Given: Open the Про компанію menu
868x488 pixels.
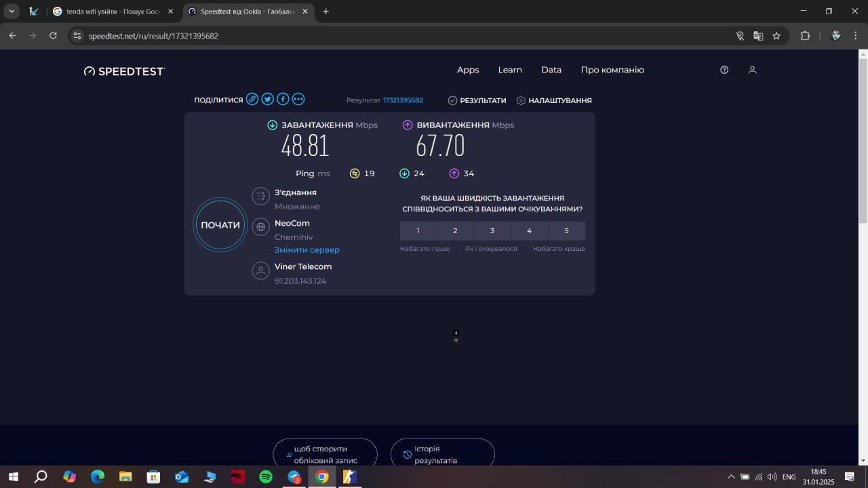Looking at the screenshot, I should (x=612, y=70).
